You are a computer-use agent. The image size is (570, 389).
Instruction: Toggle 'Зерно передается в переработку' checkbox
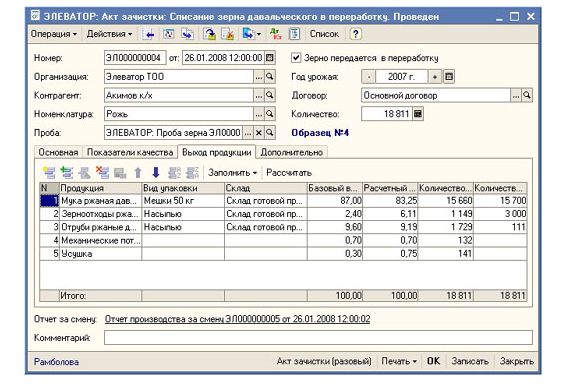click(x=296, y=58)
